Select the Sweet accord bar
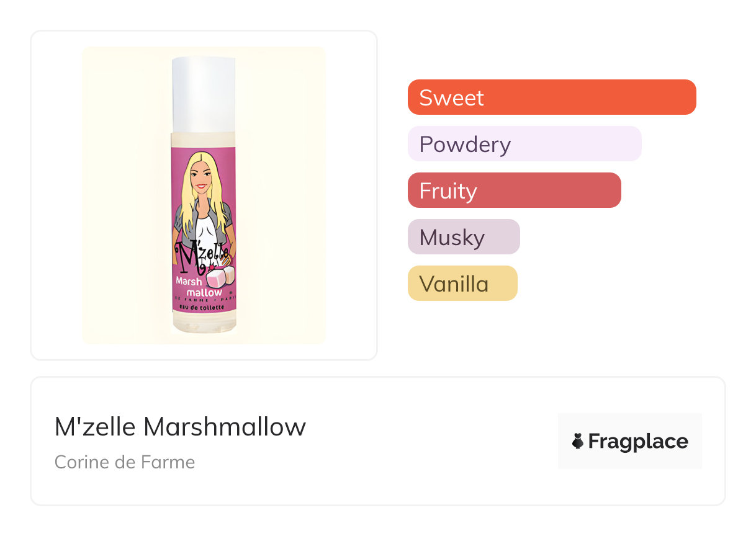The image size is (756, 536). click(551, 97)
